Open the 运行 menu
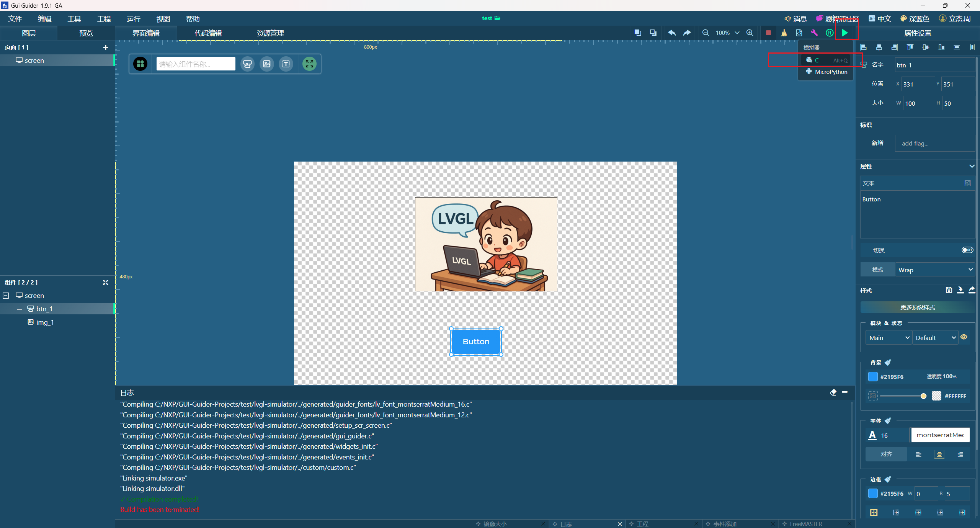The width and height of the screenshot is (980, 528). click(x=134, y=19)
